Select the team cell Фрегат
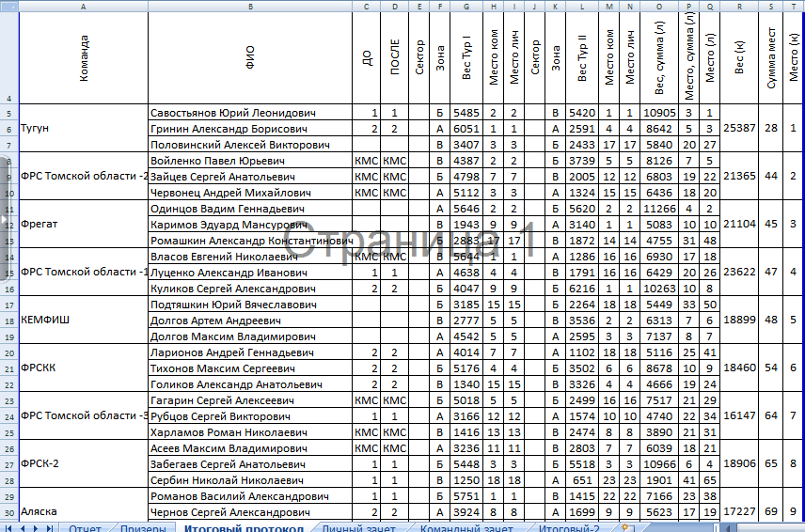Image resolution: width=805 pixels, height=532 pixels. point(84,225)
